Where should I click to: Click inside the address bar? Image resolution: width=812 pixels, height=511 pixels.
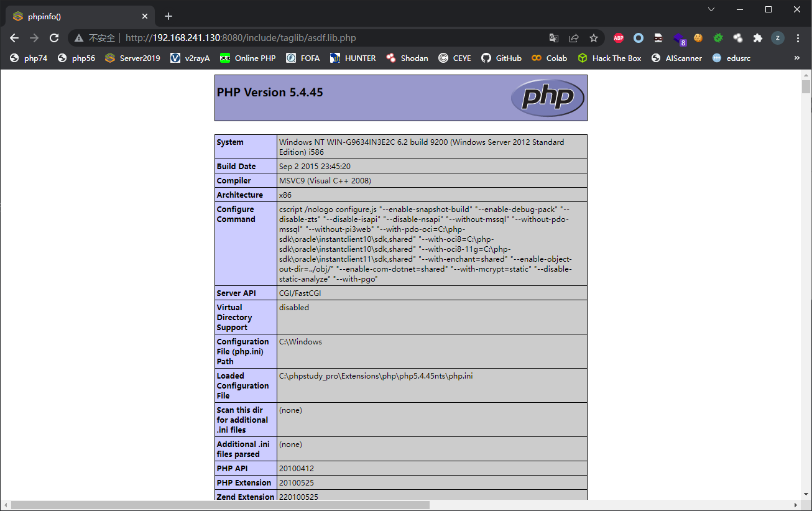(280, 38)
